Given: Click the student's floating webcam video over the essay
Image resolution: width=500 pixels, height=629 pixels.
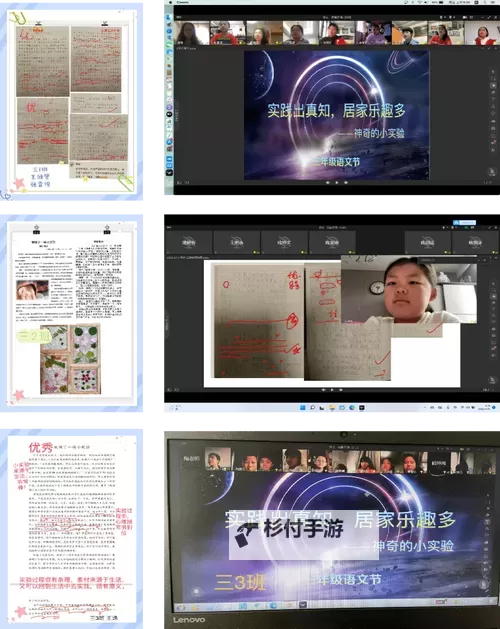Looking at the screenshot, I should [x=409, y=289].
